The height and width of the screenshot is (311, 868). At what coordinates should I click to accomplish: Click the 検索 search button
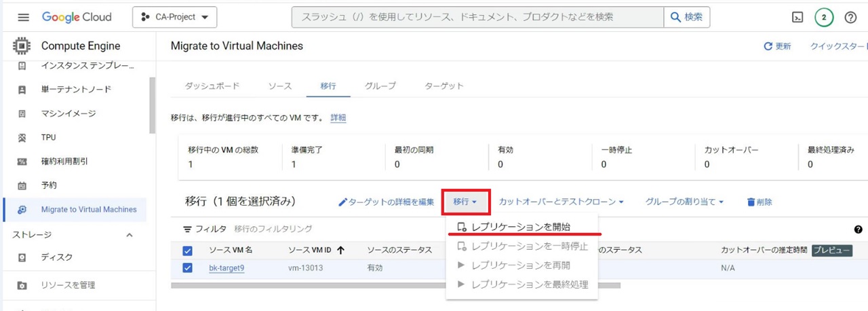pyautogui.click(x=687, y=17)
